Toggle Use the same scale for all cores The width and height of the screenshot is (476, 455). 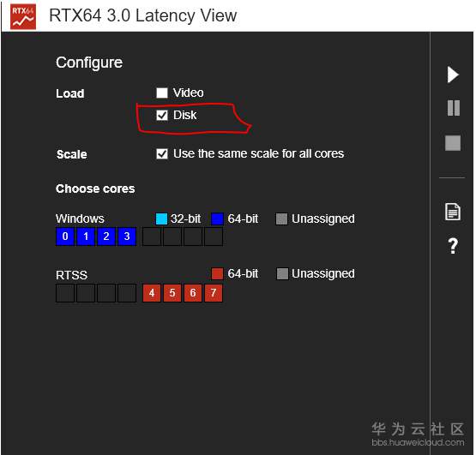click(x=162, y=153)
